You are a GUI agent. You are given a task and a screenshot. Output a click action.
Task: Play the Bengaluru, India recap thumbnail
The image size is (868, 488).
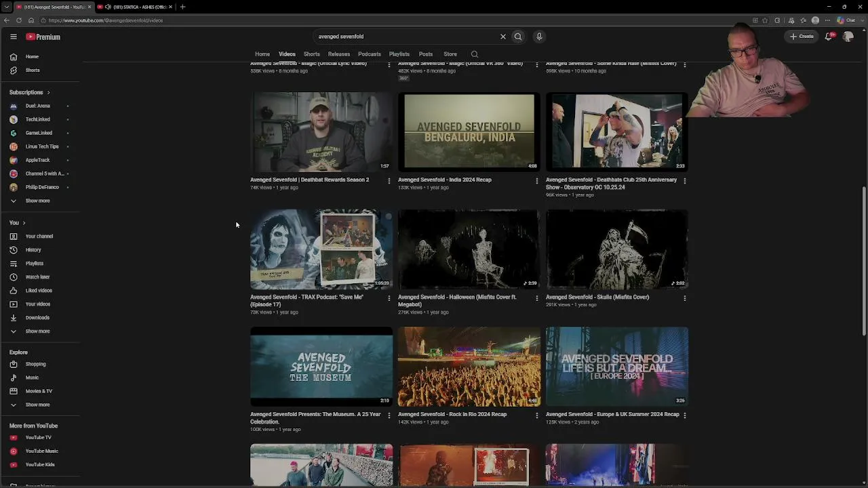(x=469, y=131)
